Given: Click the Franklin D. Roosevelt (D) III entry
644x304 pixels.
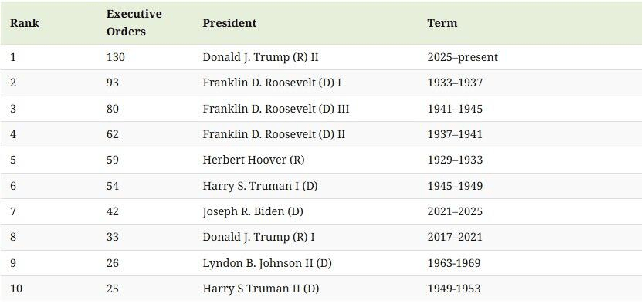Looking at the screenshot, I should [276, 109].
